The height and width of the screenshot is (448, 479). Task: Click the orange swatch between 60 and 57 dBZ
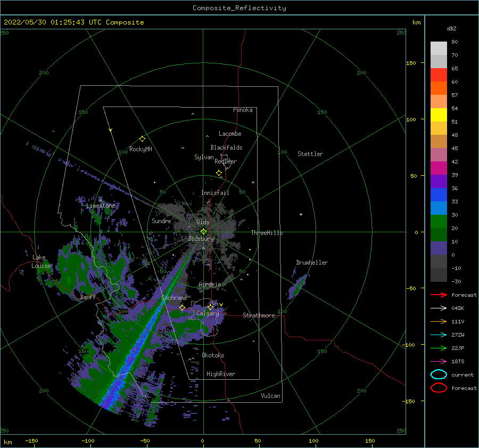(x=439, y=88)
